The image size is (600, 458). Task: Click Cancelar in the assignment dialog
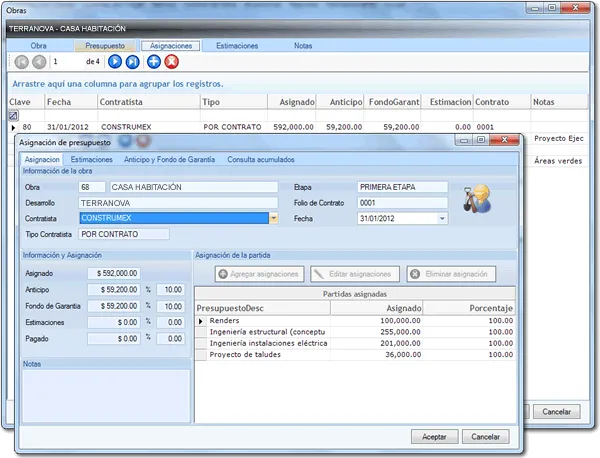pyautogui.click(x=486, y=437)
